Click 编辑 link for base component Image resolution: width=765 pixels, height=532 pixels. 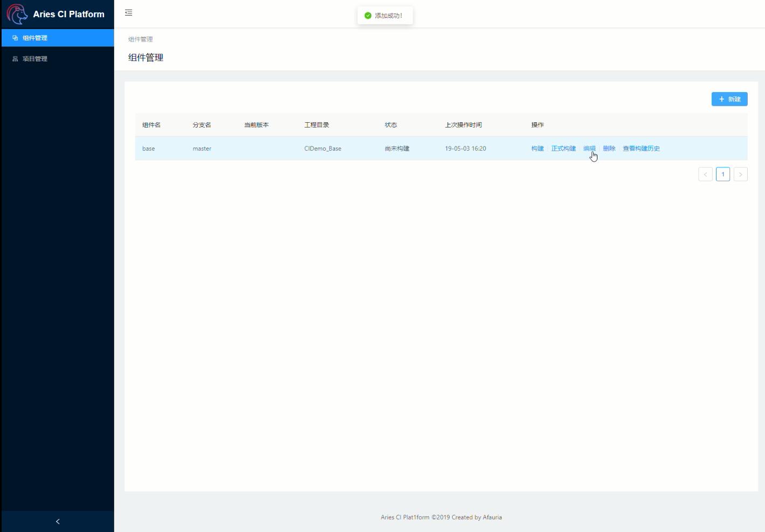coord(589,149)
